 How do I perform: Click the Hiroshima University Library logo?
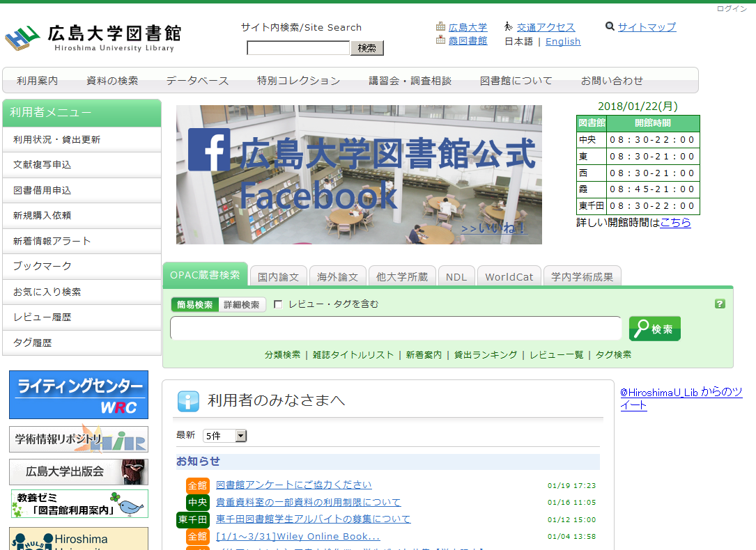[x=93, y=38]
